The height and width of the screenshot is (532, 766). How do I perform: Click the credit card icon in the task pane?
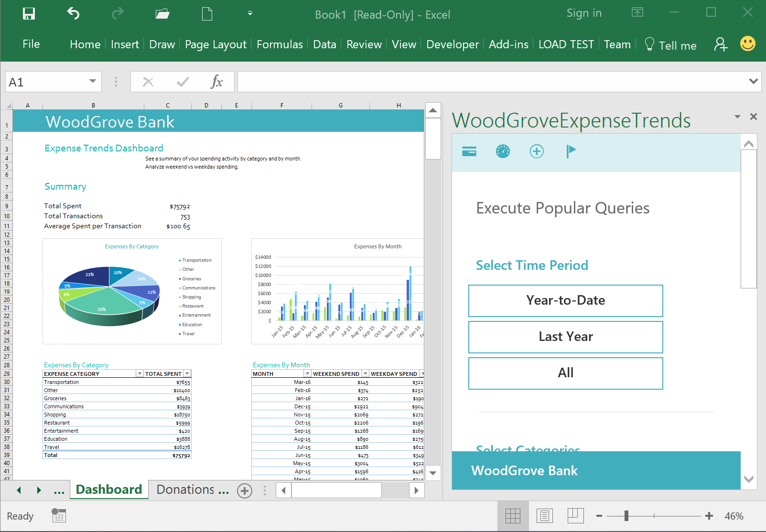point(469,151)
